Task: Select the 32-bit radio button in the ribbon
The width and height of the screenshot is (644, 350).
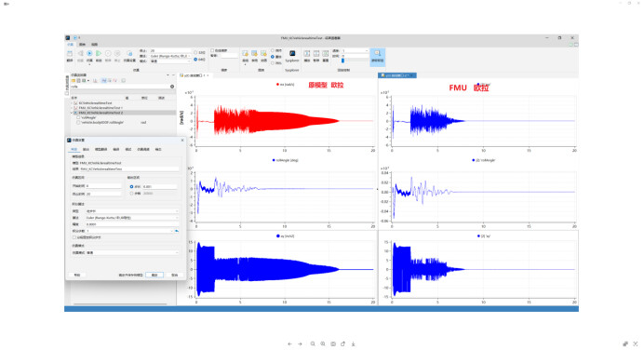Action: tap(195, 52)
